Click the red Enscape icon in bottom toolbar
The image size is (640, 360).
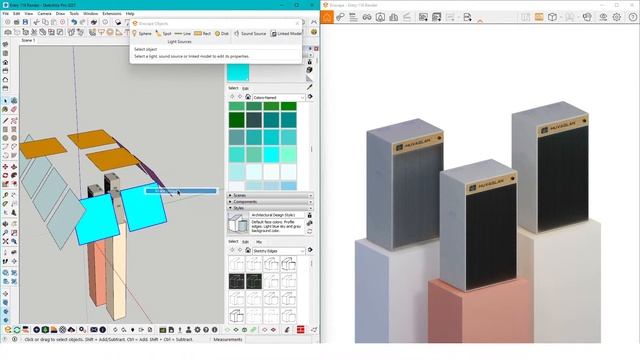301,330
